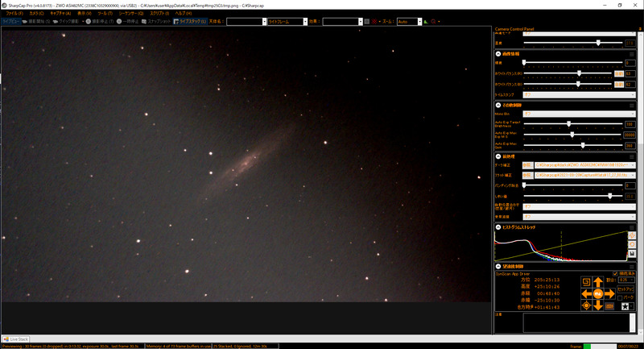This screenshot has height=349, width=644.
Task: Open the ファイル (File) menu
Action: coord(14,13)
